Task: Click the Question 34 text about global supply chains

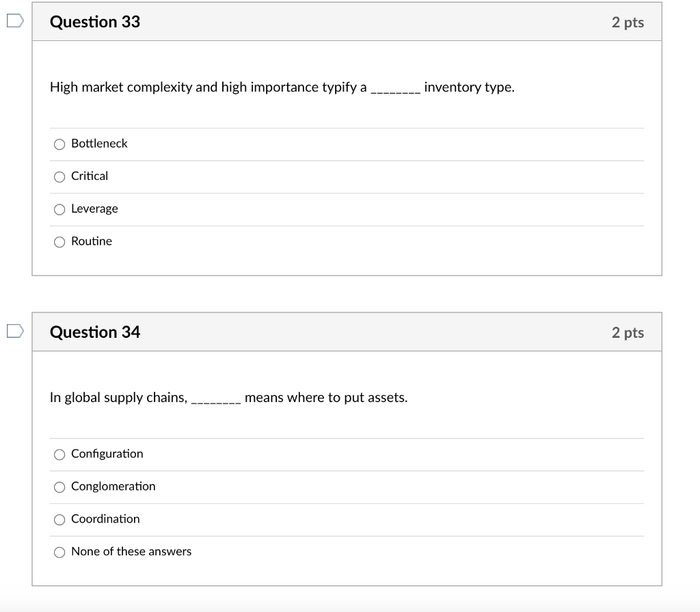Action: [229, 397]
